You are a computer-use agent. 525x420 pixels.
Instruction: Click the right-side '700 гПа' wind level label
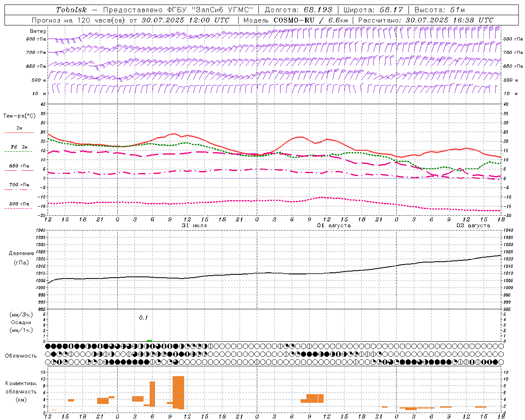pyautogui.click(x=513, y=52)
